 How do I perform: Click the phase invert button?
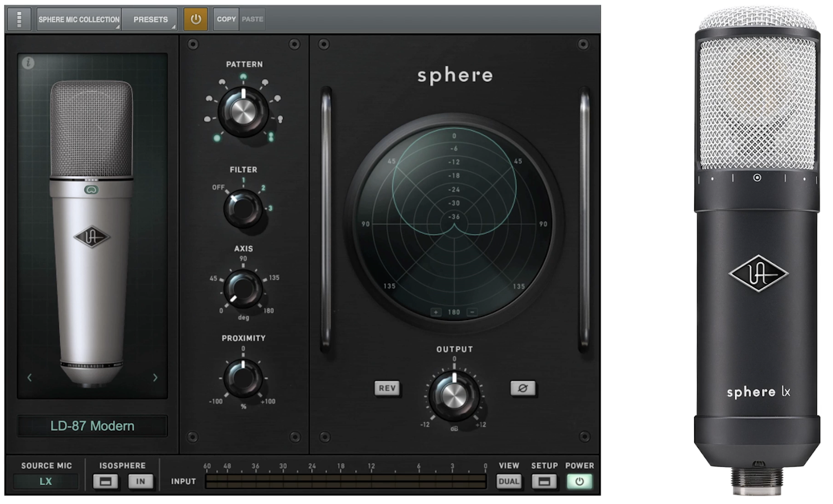point(522,388)
